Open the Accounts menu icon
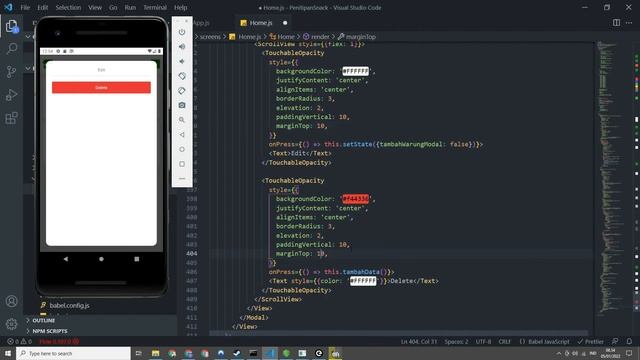 (x=12, y=301)
